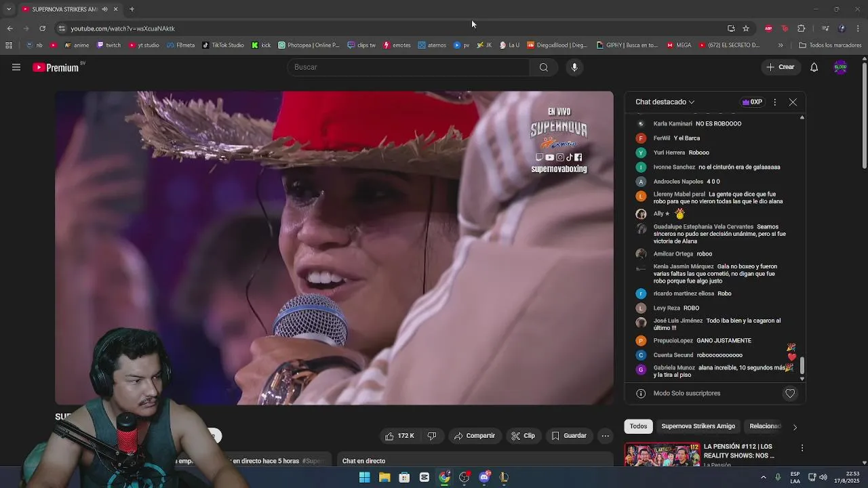Click the Crear button
This screenshot has width=868, height=488.
pyautogui.click(x=780, y=67)
